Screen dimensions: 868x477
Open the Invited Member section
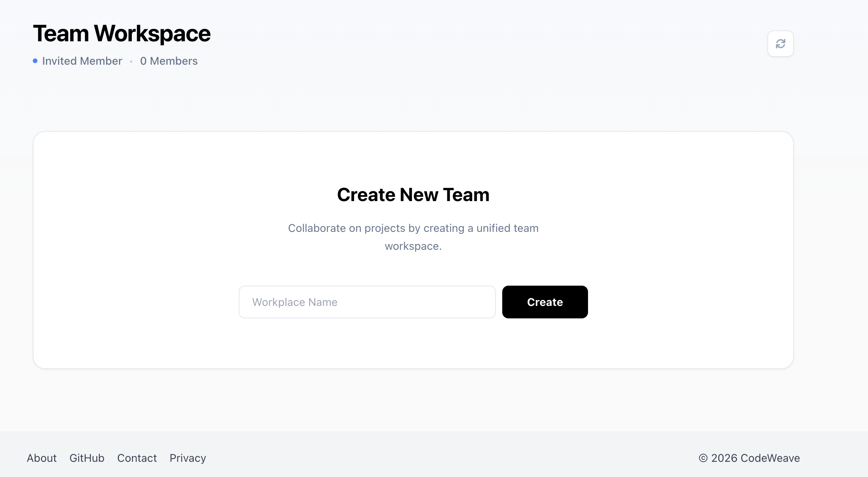[82, 61]
